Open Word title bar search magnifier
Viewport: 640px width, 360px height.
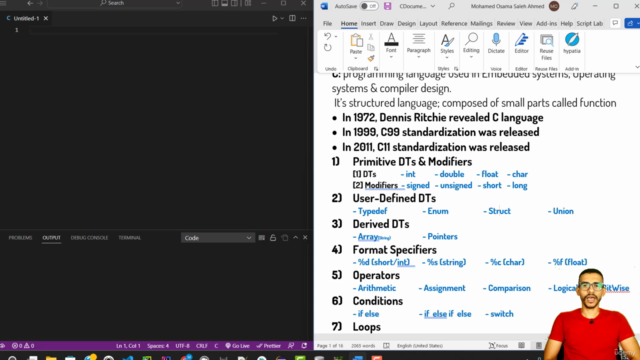click(451, 6)
